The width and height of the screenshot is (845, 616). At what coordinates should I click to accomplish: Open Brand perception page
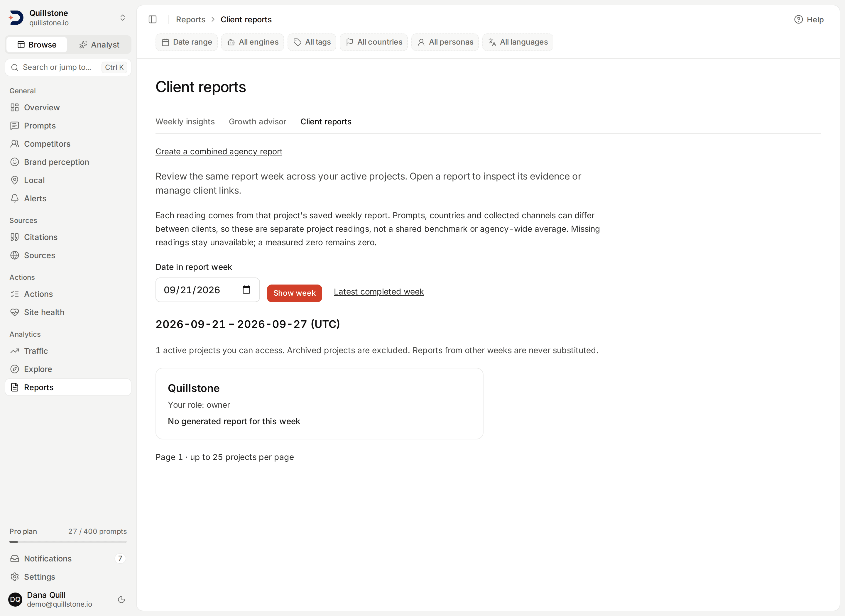click(x=68, y=162)
